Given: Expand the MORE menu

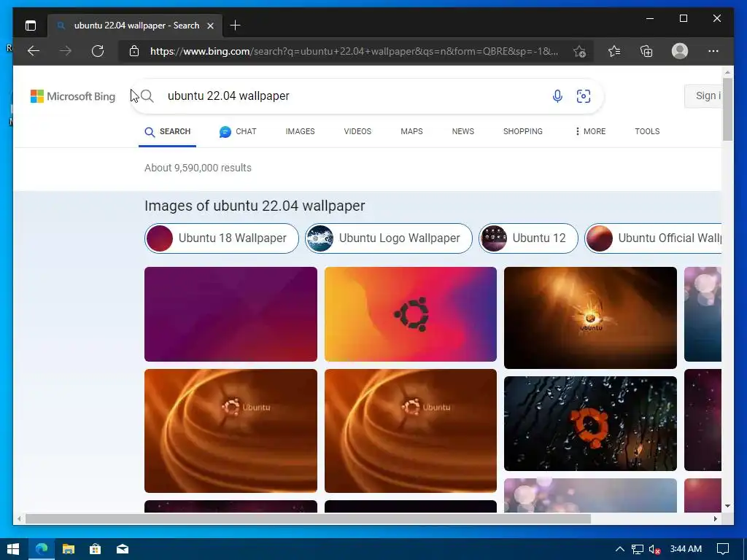Looking at the screenshot, I should [x=590, y=131].
